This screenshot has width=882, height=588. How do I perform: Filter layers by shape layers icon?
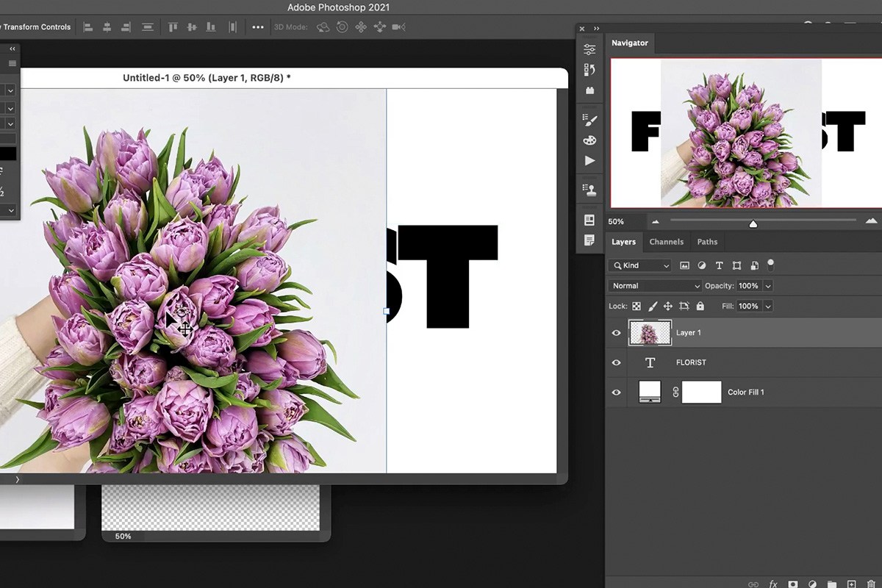click(x=736, y=265)
